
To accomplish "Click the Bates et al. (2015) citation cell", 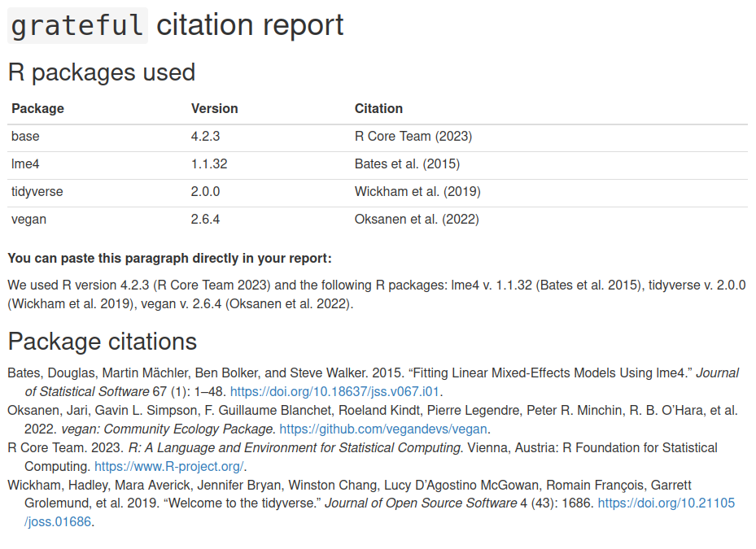I will 407,164.
